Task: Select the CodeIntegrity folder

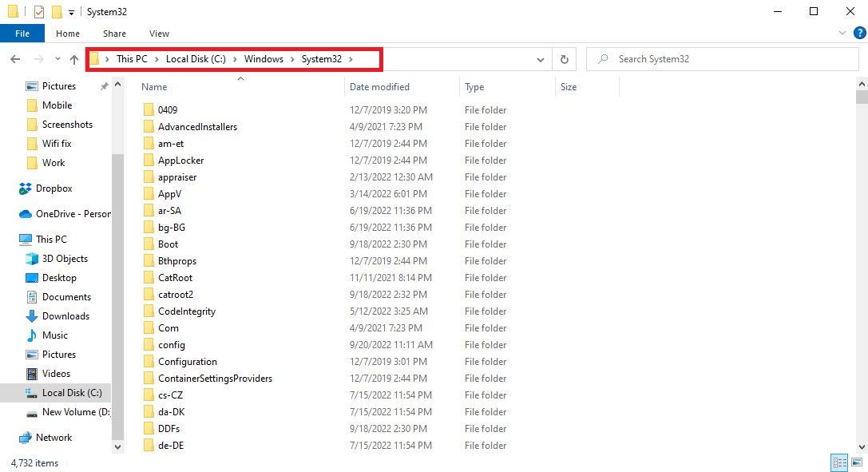Action: click(187, 311)
